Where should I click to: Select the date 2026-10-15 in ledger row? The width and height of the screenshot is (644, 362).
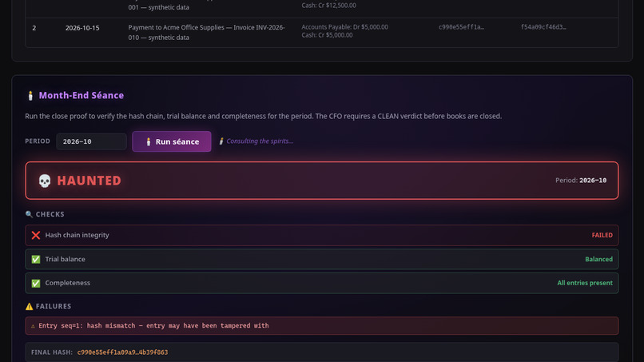click(x=82, y=28)
